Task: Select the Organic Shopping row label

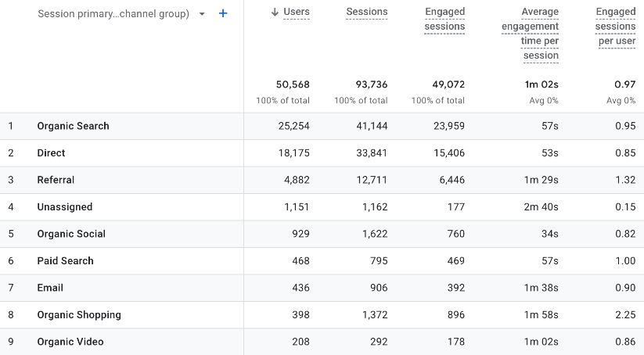Action: coord(78,315)
